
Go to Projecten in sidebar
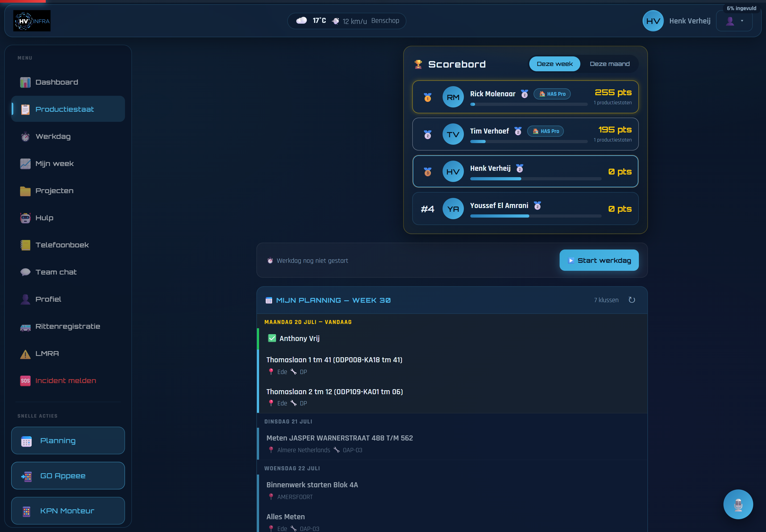pos(68,191)
